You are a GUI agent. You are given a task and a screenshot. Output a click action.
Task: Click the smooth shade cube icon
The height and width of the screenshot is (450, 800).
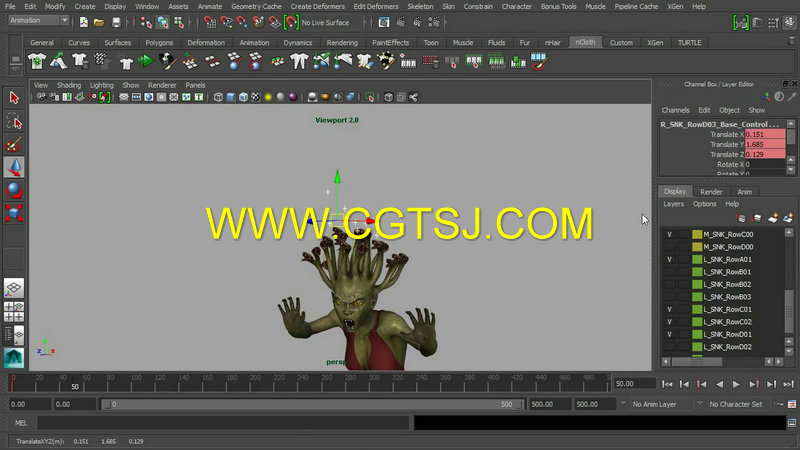point(231,97)
